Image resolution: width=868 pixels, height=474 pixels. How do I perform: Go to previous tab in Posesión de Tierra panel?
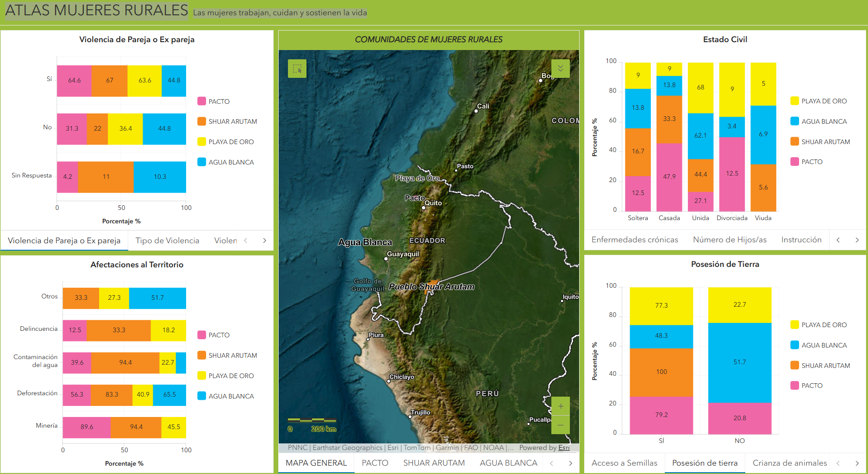[x=838, y=463]
